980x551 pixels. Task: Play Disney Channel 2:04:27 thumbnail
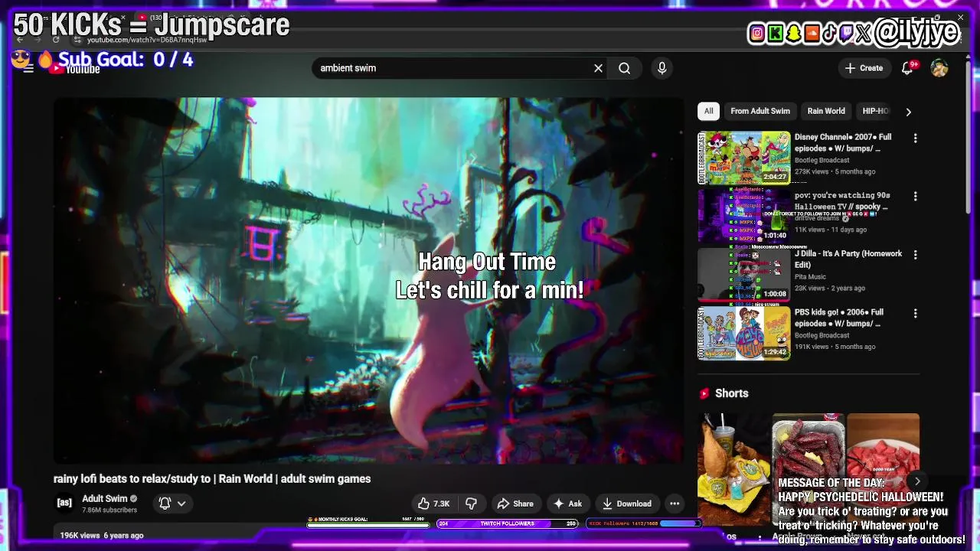pos(743,158)
